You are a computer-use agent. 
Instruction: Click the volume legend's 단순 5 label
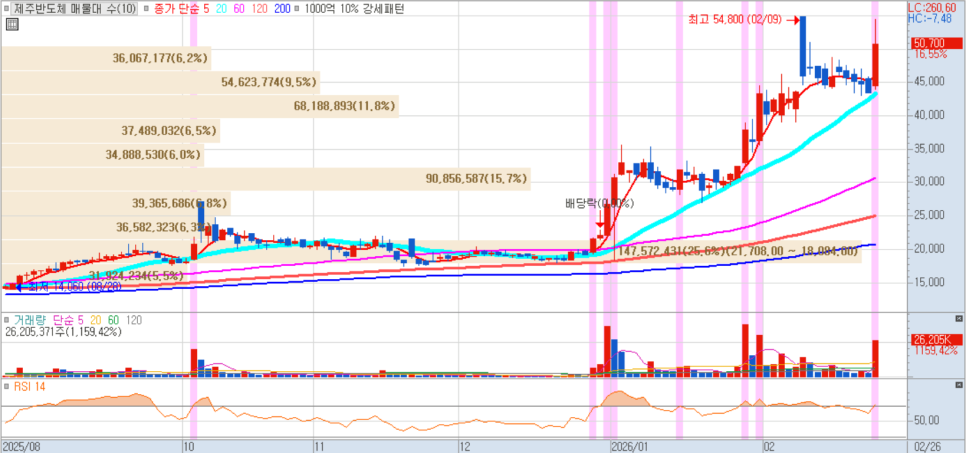(66, 320)
